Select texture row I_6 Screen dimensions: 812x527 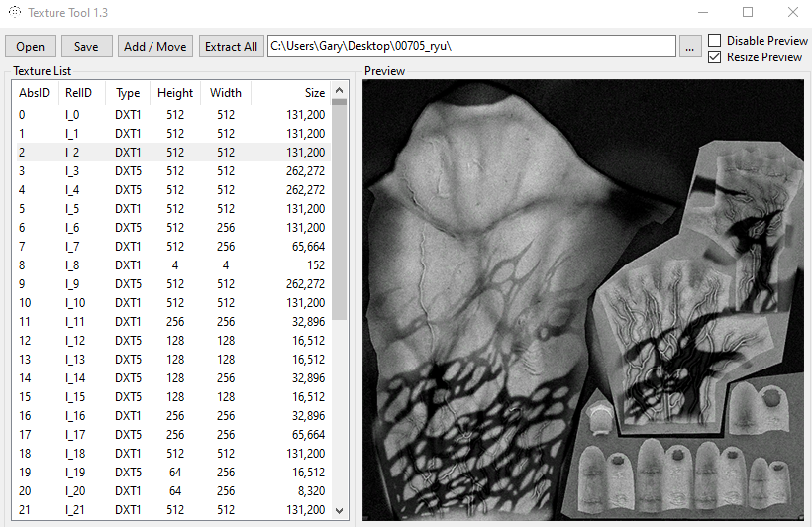pos(173,228)
